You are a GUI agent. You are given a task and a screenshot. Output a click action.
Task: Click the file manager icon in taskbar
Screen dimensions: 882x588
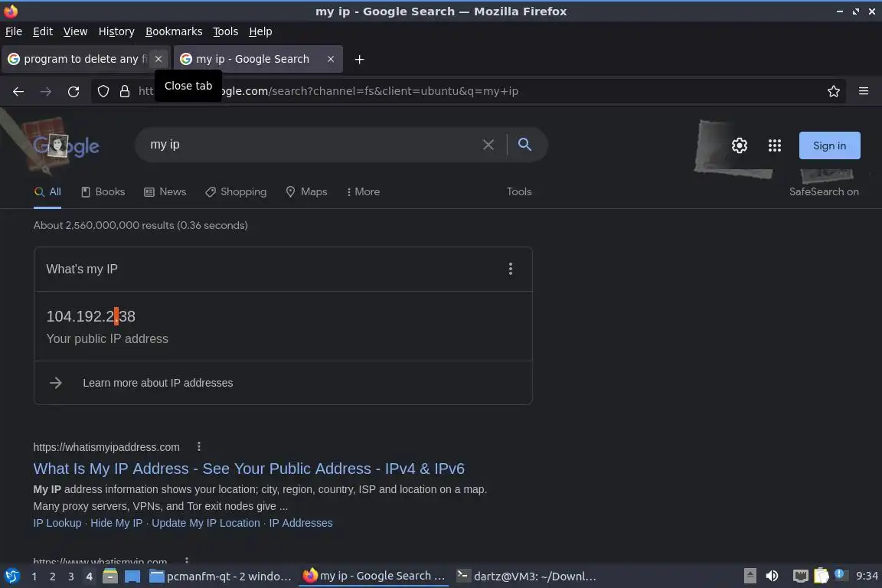tap(110, 577)
